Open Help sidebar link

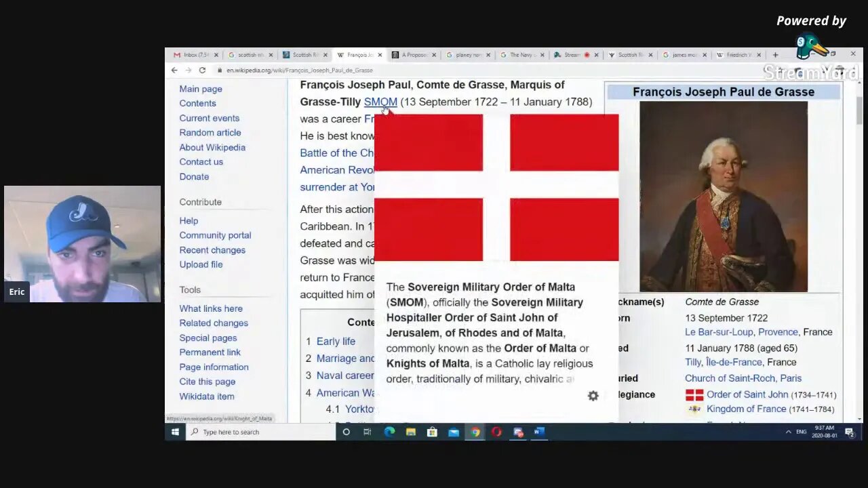(x=189, y=220)
